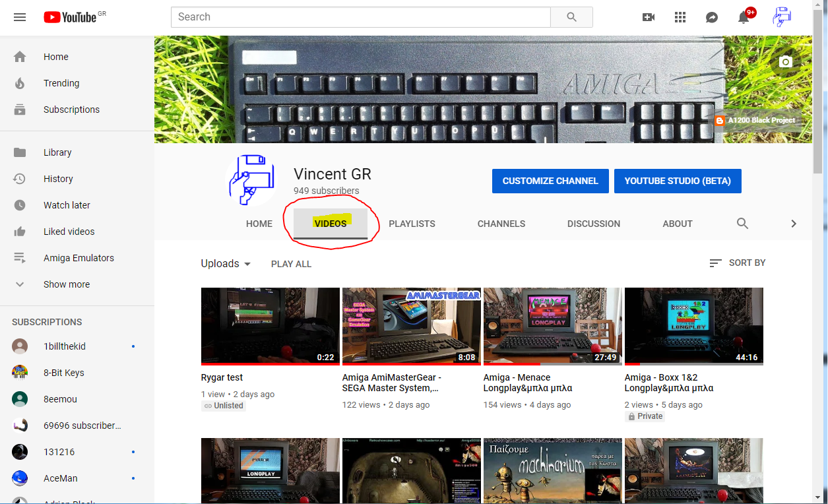Image resolution: width=828 pixels, height=504 pixels.
Task: Open the hamburger guide menu
Action: click(20, 17)
